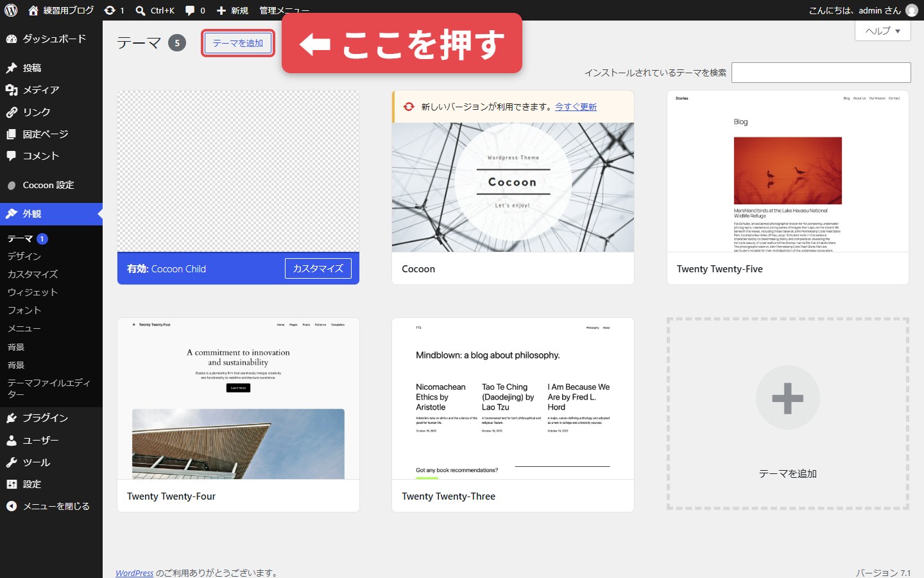Focus the installed themes search field
Image resolution: width=924 pixels, height=578 pixels.
coord(821,73)
